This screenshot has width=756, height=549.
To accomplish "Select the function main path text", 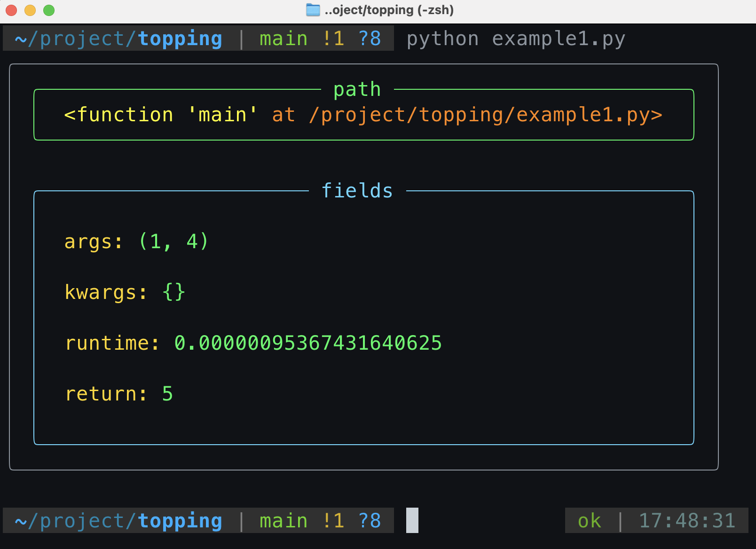I will click(x=362, y=114).
